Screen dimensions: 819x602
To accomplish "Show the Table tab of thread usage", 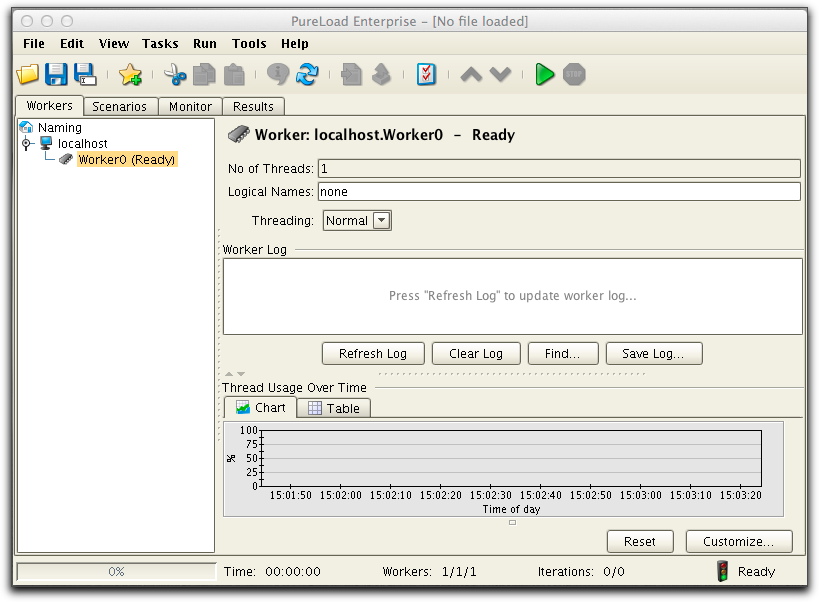I will point(334,408).
